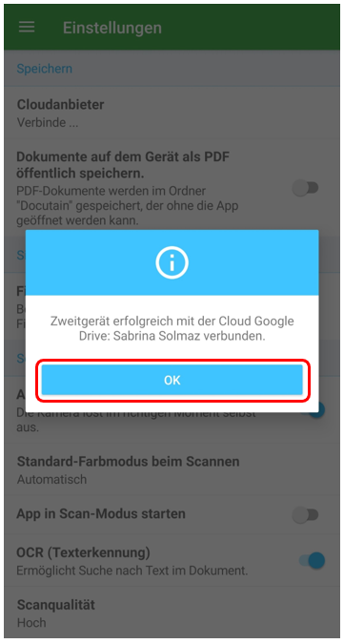Click the blue dialog header banner
The image size is (344, 644).
[x=172, y=262]
